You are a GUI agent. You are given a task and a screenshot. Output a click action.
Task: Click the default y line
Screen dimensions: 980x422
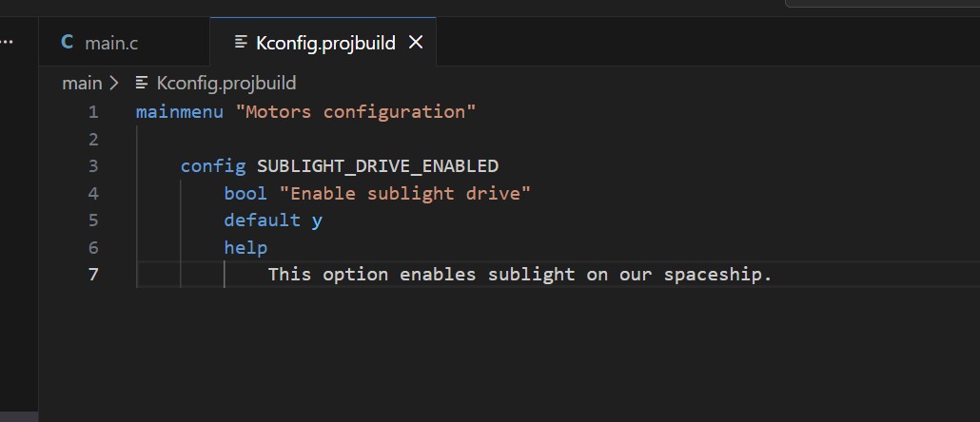click(x=273, y=221)
